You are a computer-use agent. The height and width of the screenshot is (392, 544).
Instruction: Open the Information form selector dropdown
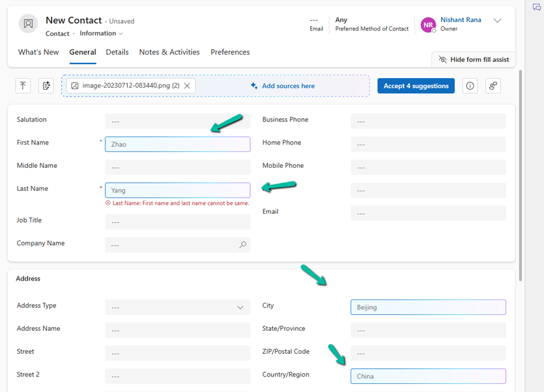[x=101, y=34]
